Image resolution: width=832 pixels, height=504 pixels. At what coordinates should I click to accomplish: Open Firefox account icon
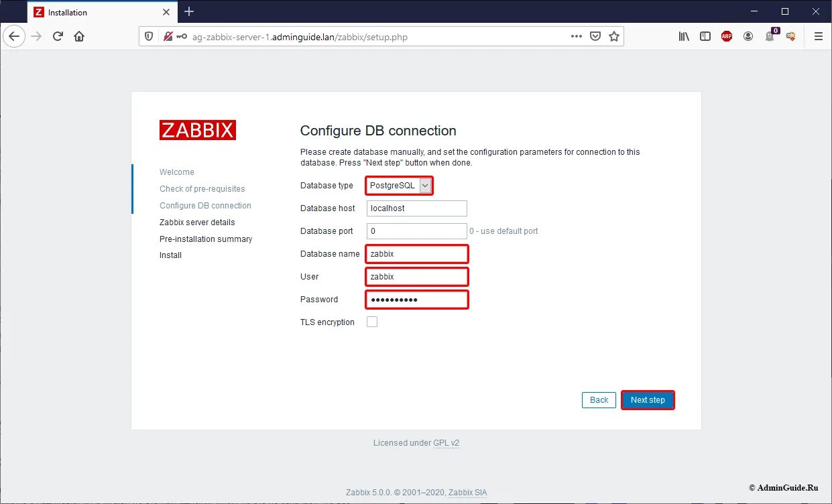pyautogui.click(x=748, y=37)
